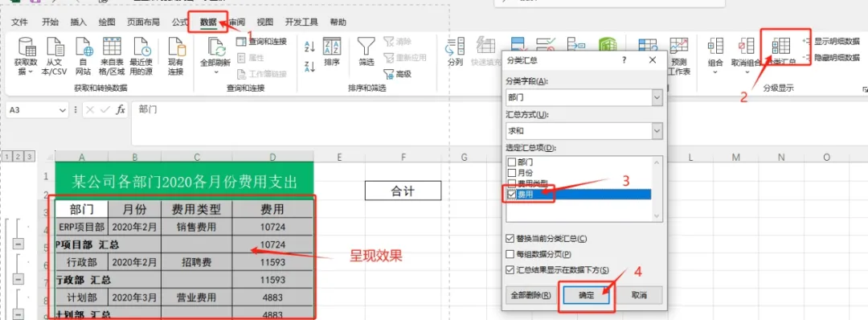
Task: Click Refresh All (全部刷新) icon
Action: pyautogui.click(x=216, y=47)
